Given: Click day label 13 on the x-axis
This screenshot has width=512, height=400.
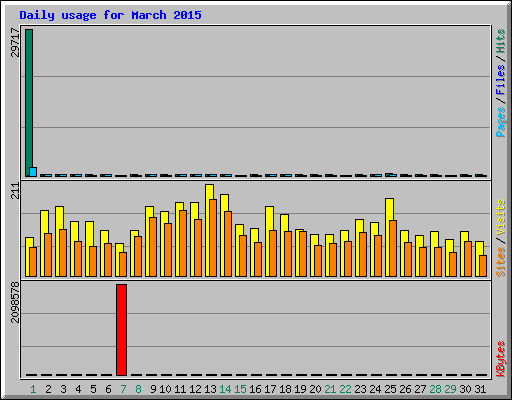Looking at the screenshot, I should (210, 389).
